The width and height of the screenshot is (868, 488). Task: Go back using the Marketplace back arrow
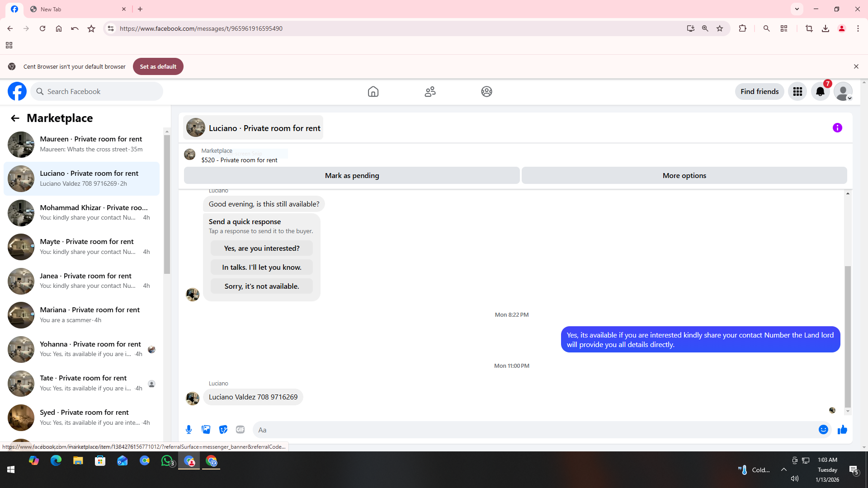pyautogui.click(x=15, y=118)
